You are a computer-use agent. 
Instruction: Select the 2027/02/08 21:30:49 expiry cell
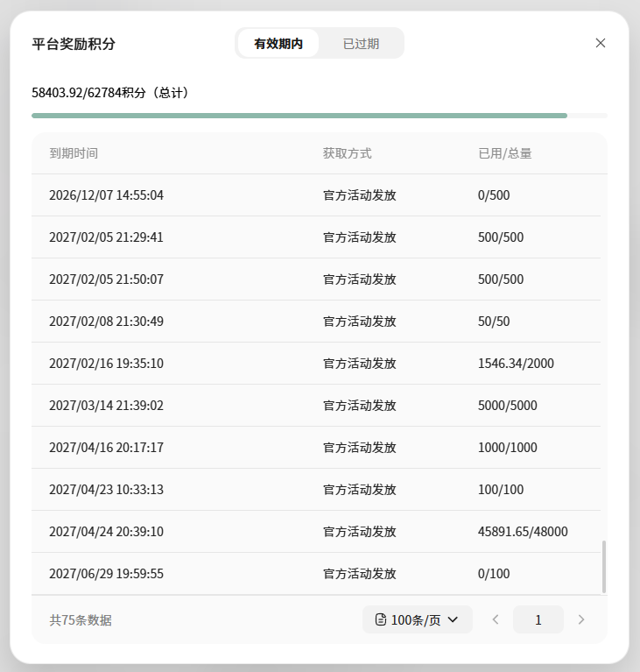106,321
